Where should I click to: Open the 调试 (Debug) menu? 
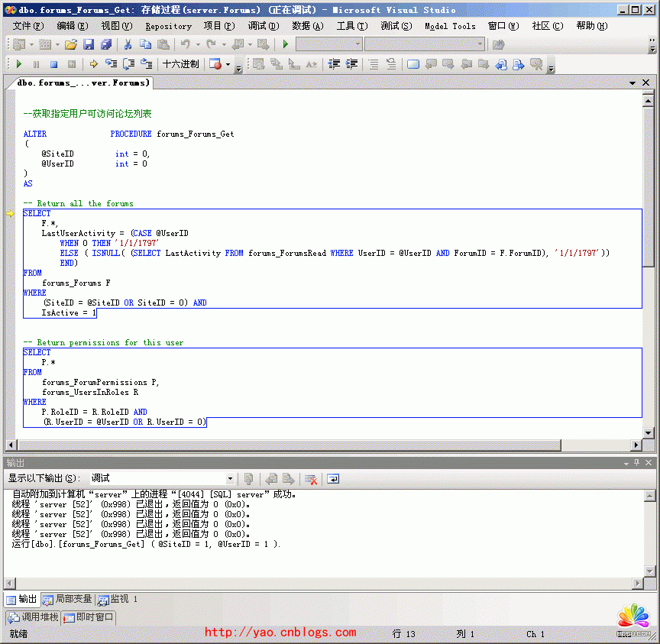(x=263, y=26)
